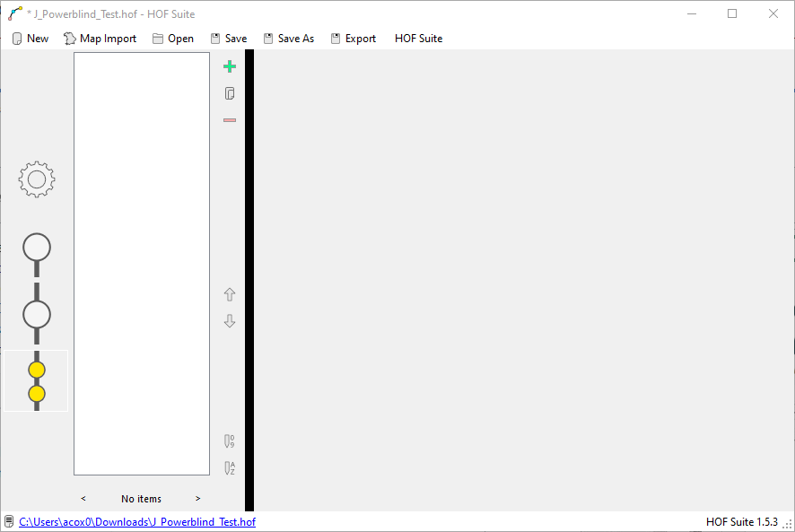Choose Save As in the toolbar
Screen dimensions: 795x532
pos(288,39)
